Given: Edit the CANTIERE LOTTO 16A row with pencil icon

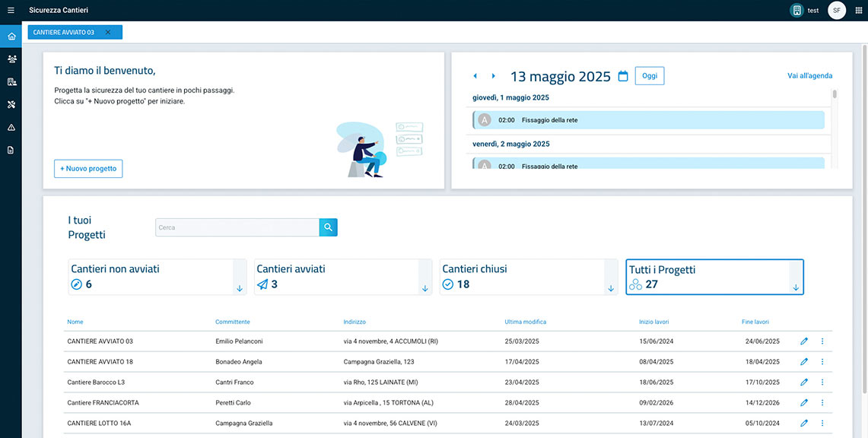Looking at the screenshot, I should tap(804, 423).
